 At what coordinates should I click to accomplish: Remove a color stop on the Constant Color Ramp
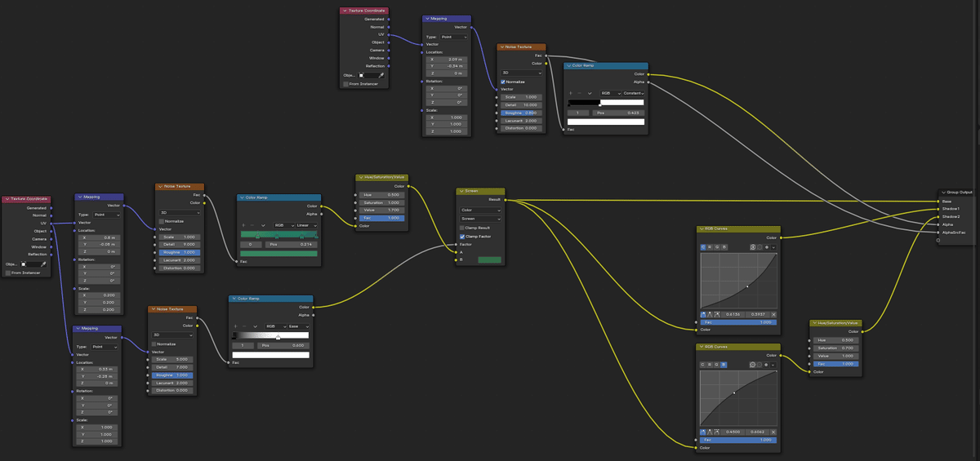(579, 93)
